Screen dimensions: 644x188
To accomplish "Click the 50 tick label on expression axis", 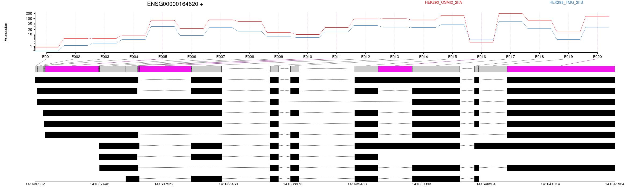I will pos(30,23).
